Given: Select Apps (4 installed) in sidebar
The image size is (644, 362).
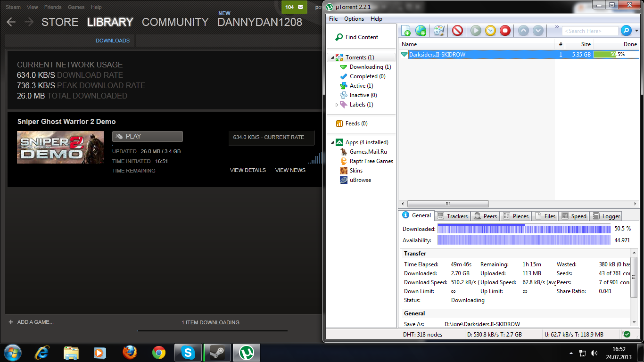Looking at the screenshot, I should [367, 142].
